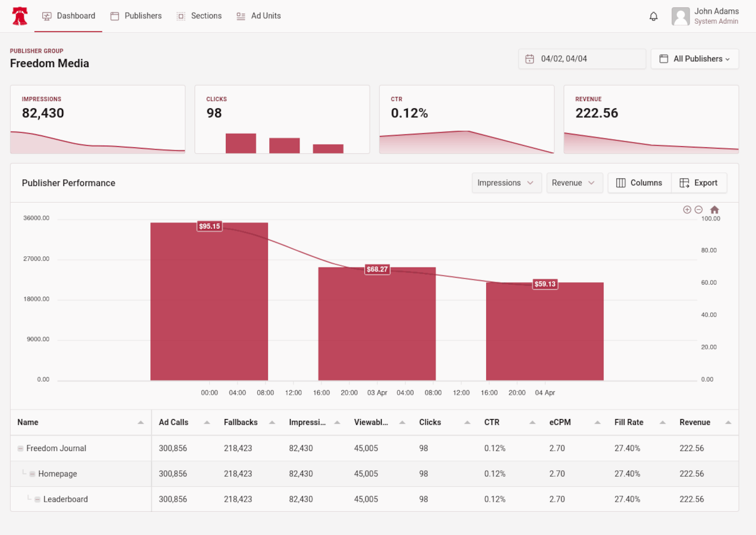Reset chart zoom with home icon
The width and height of the screenshot is (756, 535).
click(714, 210)
